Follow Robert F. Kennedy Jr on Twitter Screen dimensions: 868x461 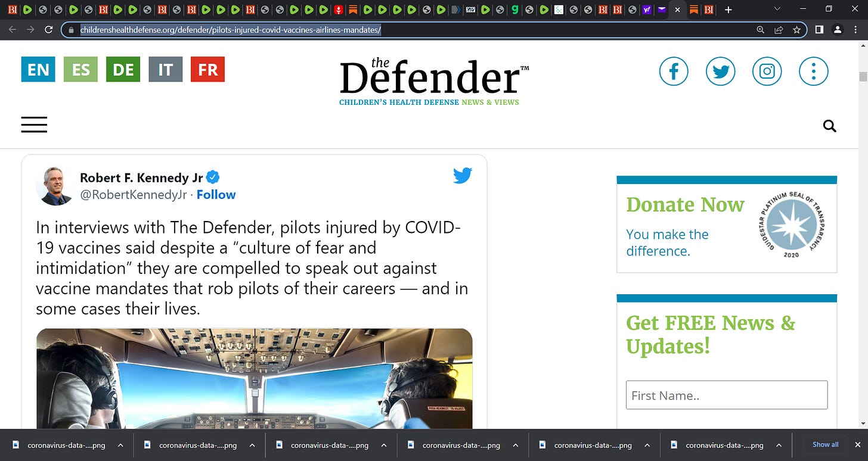click(216, 195)
